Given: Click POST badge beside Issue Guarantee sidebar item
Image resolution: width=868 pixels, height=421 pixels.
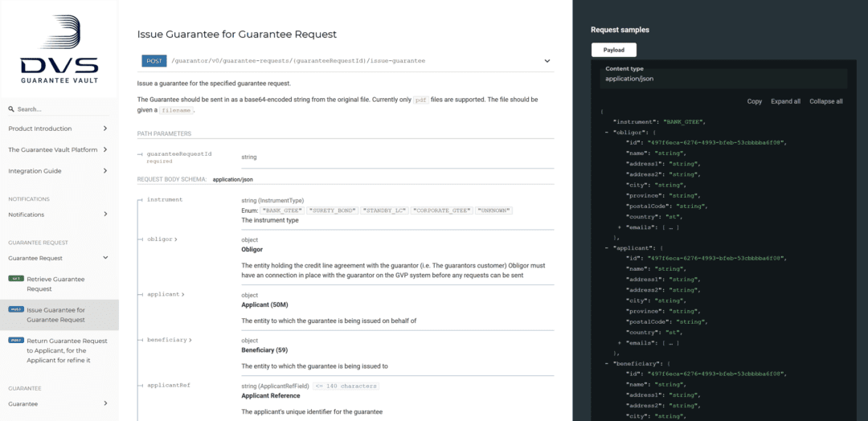Looking at the screenshot, I should tap(15, 310).
